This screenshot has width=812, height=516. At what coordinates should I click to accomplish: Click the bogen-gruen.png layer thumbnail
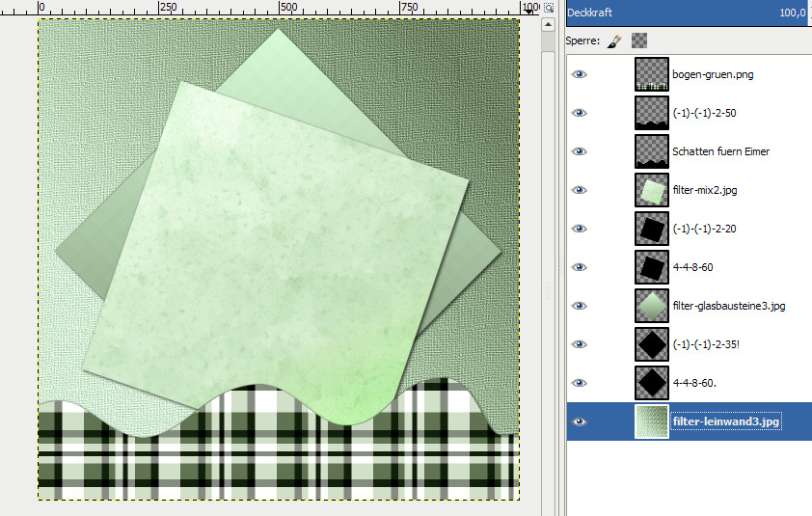(651, 74)
